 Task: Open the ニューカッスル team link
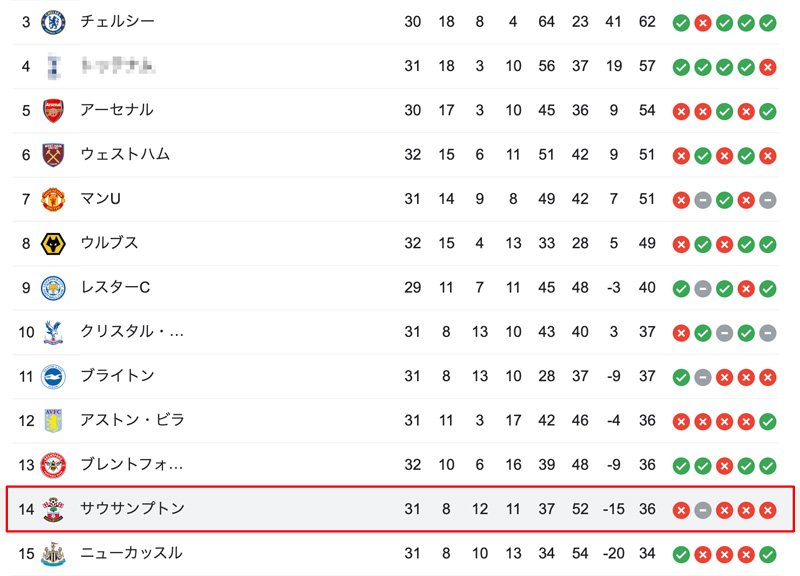coord(132,554)
